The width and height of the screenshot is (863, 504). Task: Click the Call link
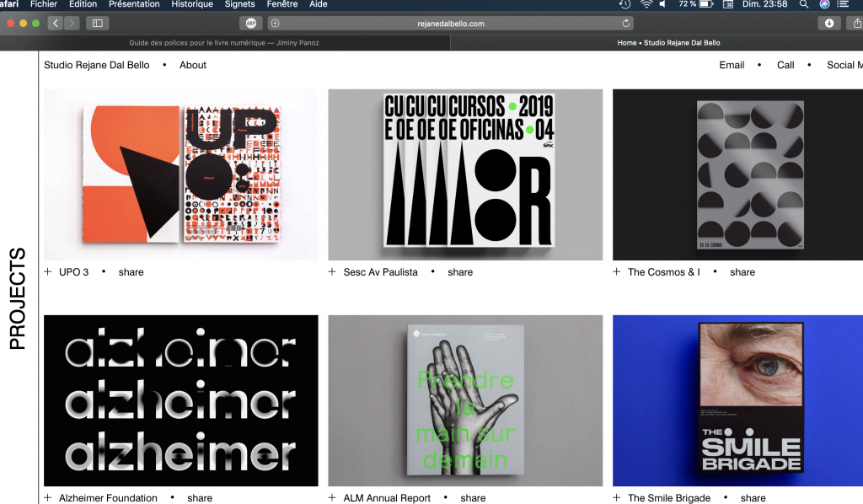[x=785, y=65]
